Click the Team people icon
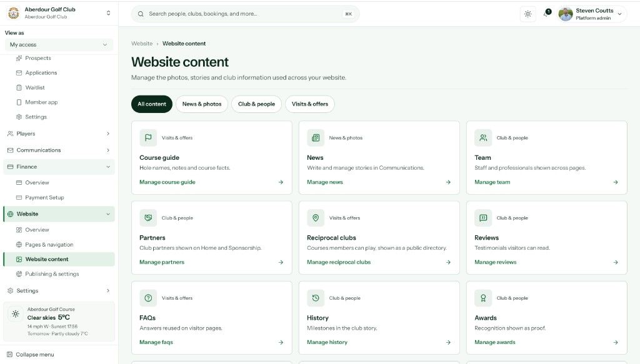 [483, 138]
